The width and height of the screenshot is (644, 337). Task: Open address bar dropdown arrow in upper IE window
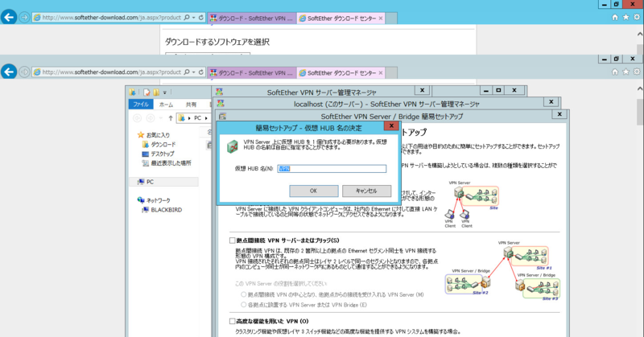point(193,18)
